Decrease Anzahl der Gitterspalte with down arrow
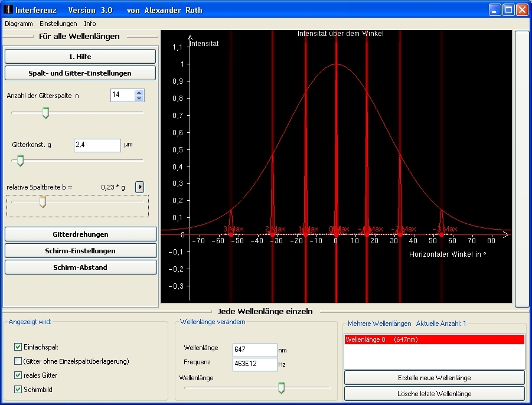 (x=139, y=98)
